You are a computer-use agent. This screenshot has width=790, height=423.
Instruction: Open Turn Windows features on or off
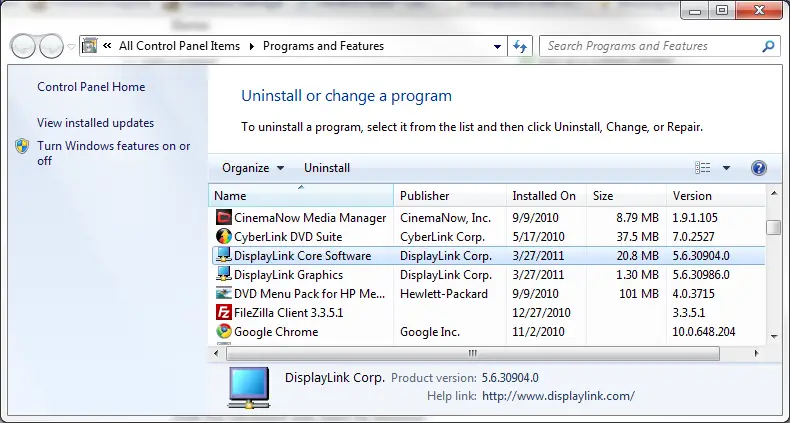click(x=113, y=153)
